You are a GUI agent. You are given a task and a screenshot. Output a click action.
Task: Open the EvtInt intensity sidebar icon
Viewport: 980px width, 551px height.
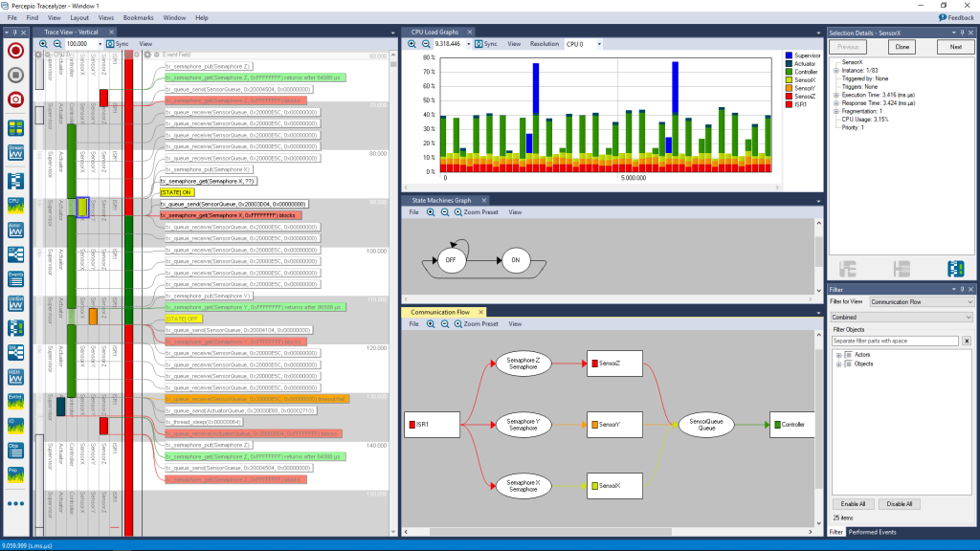pyautogui.click(x=15, y=401)
